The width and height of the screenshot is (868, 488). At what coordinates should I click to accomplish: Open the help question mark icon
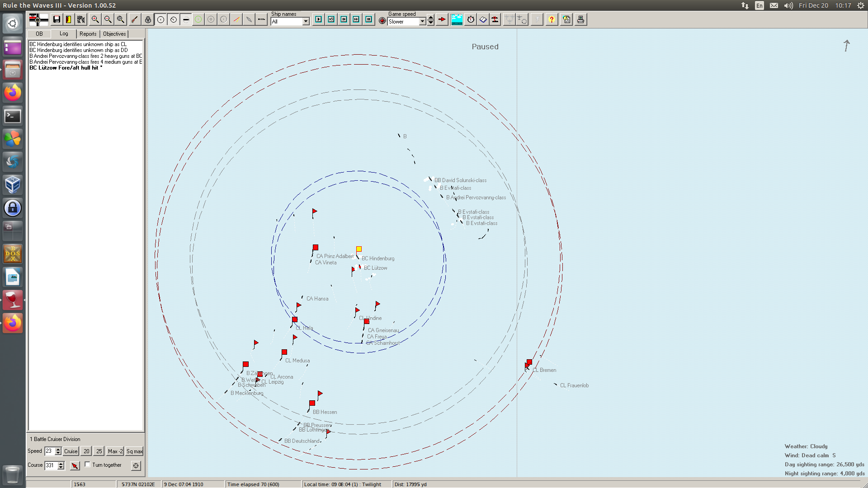click(x=552, y=19)
